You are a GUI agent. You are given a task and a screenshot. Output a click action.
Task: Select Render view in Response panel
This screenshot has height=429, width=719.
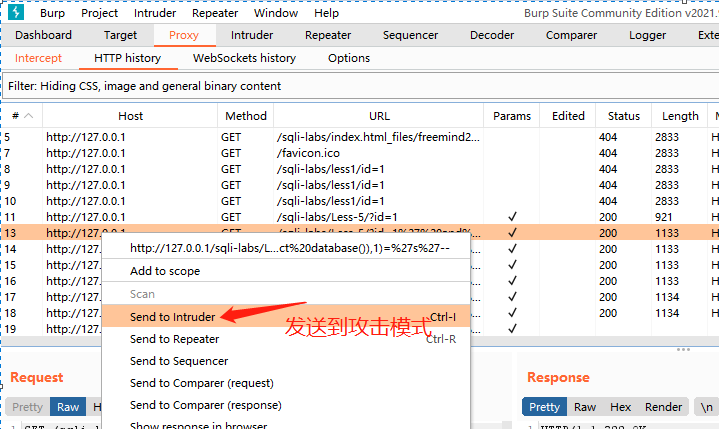pyautogui.click(x=663, y=407)
